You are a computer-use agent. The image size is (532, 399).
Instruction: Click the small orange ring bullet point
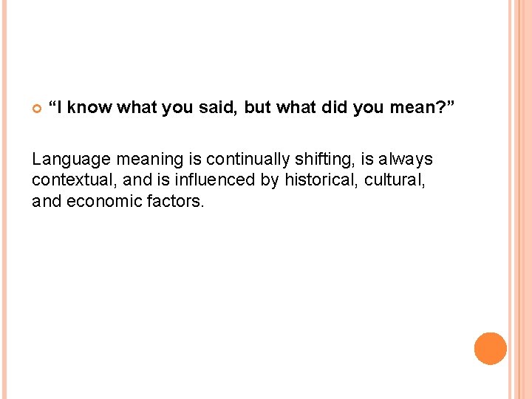click(x=37, y=109)
